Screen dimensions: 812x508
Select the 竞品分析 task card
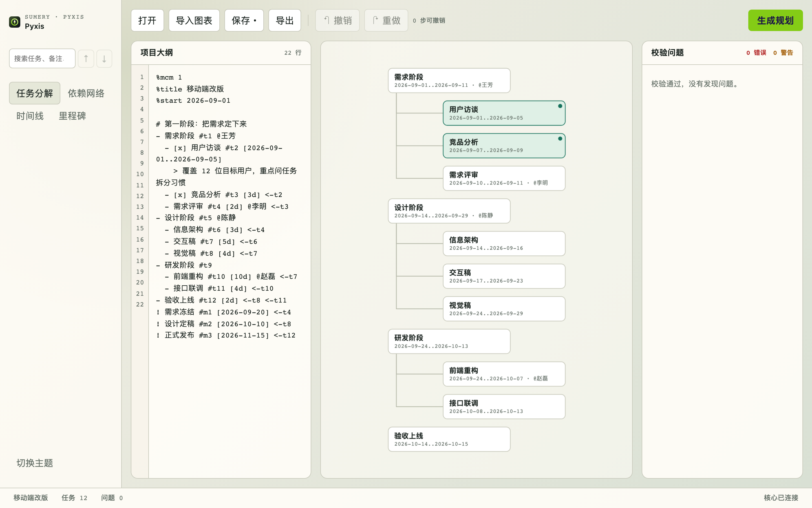[x=504, y=146]
